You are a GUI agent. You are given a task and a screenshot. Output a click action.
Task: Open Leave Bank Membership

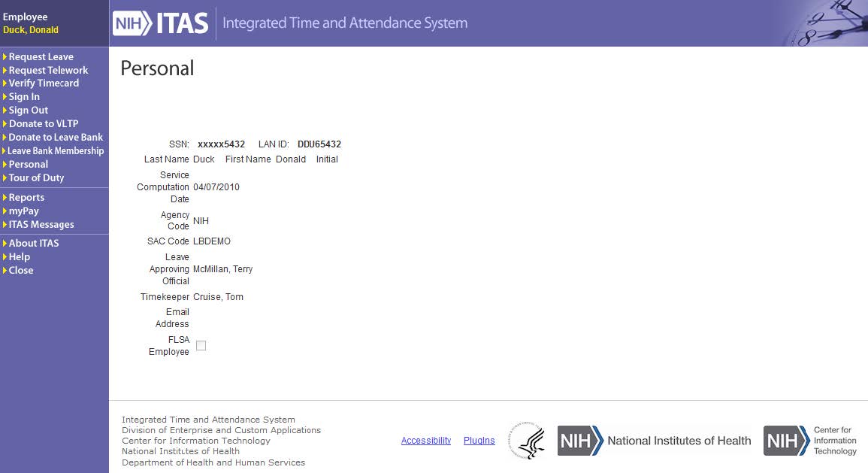[56, 150]
